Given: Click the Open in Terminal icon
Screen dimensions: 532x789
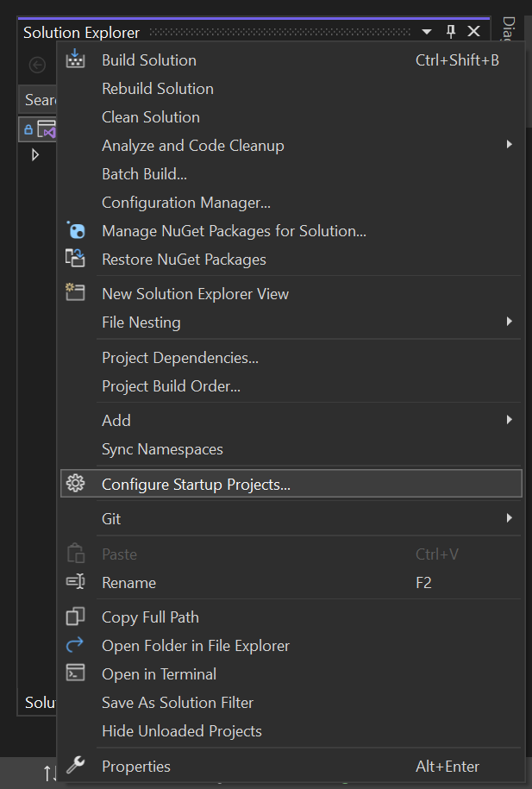Looking at the screenshot, I should point(76,673).
